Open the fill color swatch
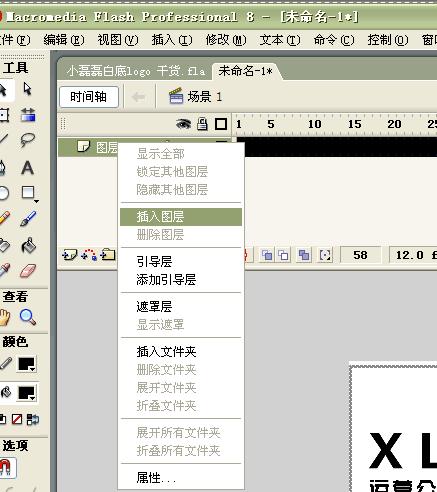 (x=27, y=393)
